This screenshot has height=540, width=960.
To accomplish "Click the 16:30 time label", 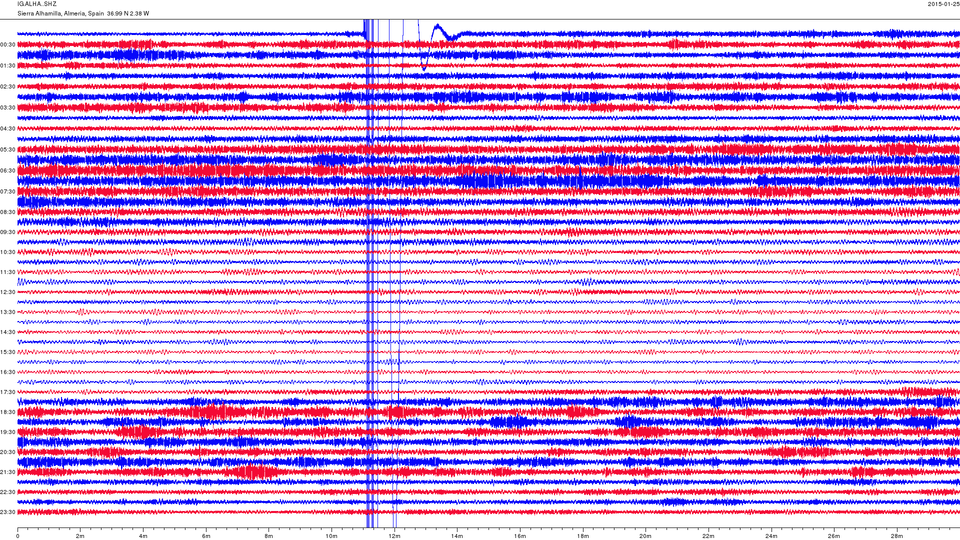I will tap(8, 372).
